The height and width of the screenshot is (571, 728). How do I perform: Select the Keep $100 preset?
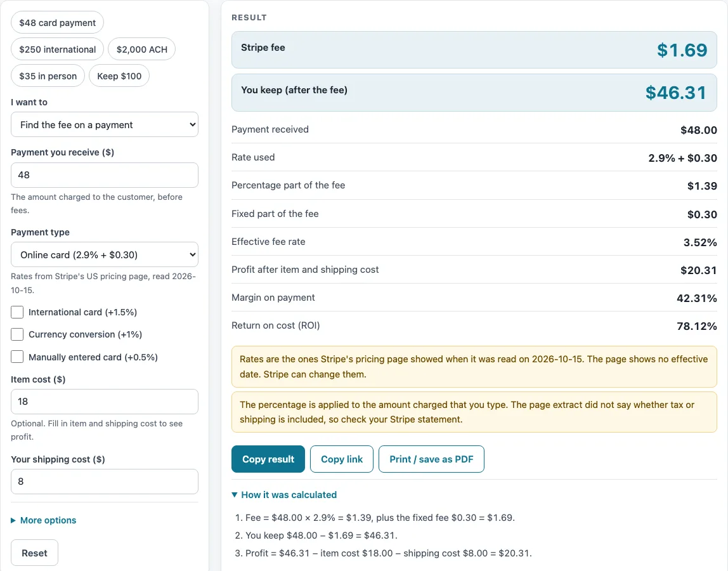[x=119, y=75]
